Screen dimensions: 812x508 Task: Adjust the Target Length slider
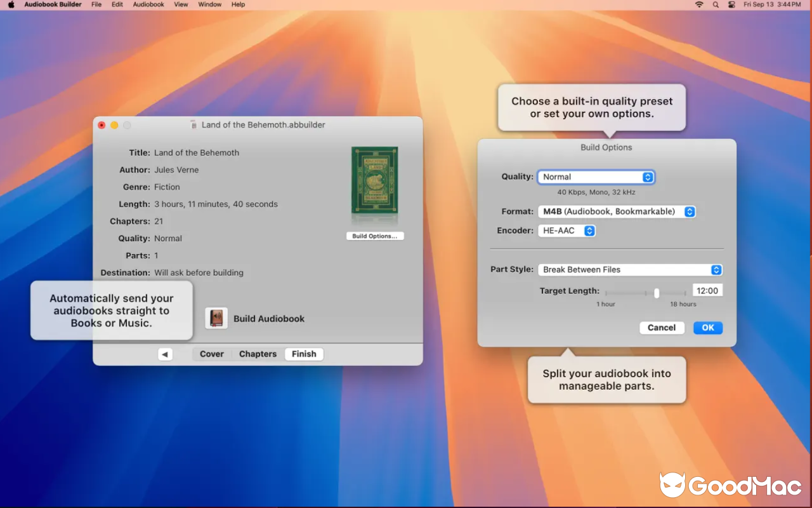pyautogui.click(x=657, y=293)
